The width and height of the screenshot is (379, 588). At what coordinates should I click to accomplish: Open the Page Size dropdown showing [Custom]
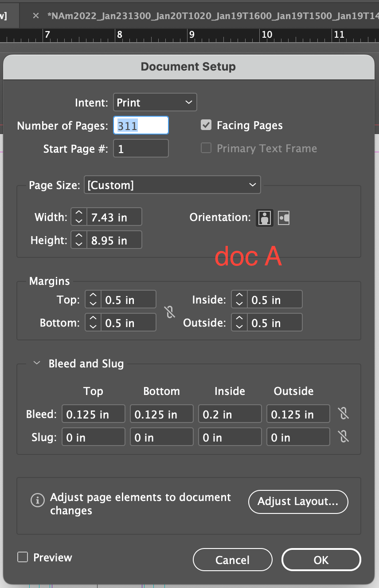tap(172, 185)
